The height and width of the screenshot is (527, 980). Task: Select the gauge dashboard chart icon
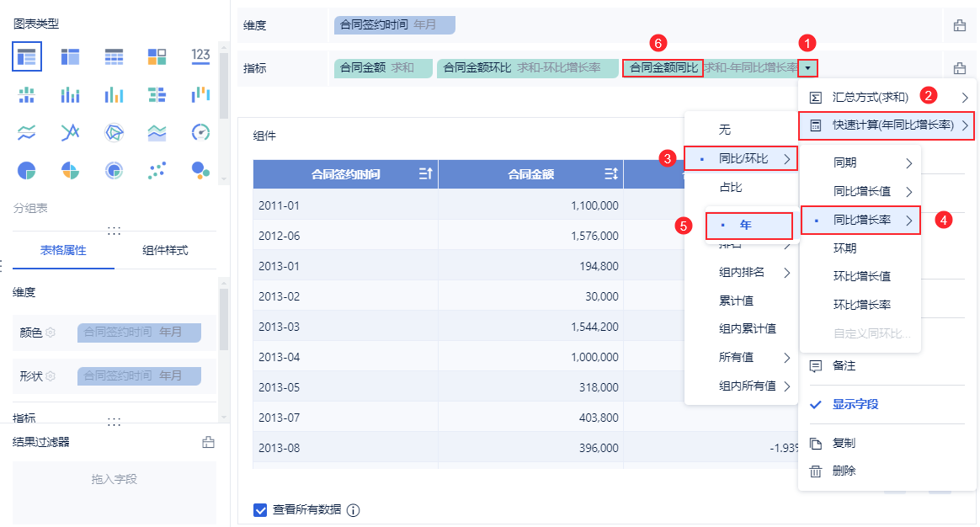pyautogui.click(x=200, y=132)
